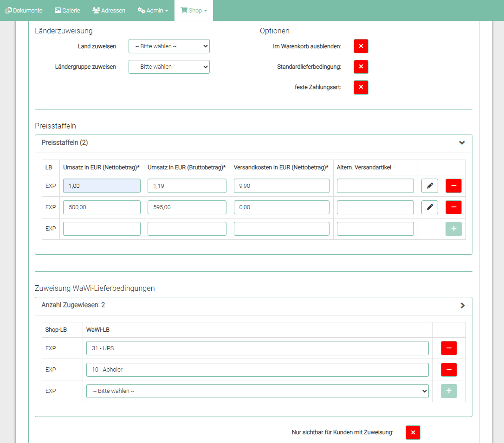The height and width of the screenshot is (443, 504).
Task: Remove the 1,00 EUR price tier
Action: point(453,186)
